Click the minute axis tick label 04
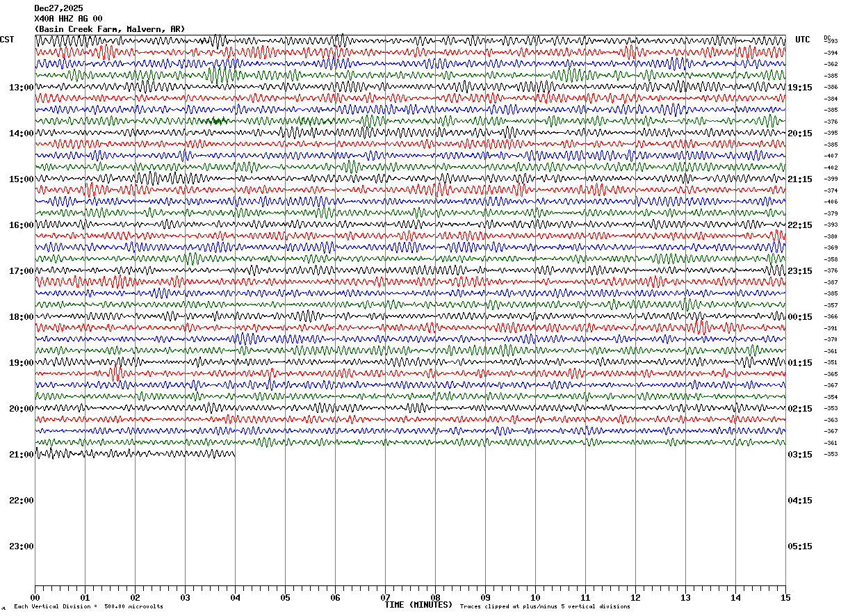 click(x=235, y=597)
